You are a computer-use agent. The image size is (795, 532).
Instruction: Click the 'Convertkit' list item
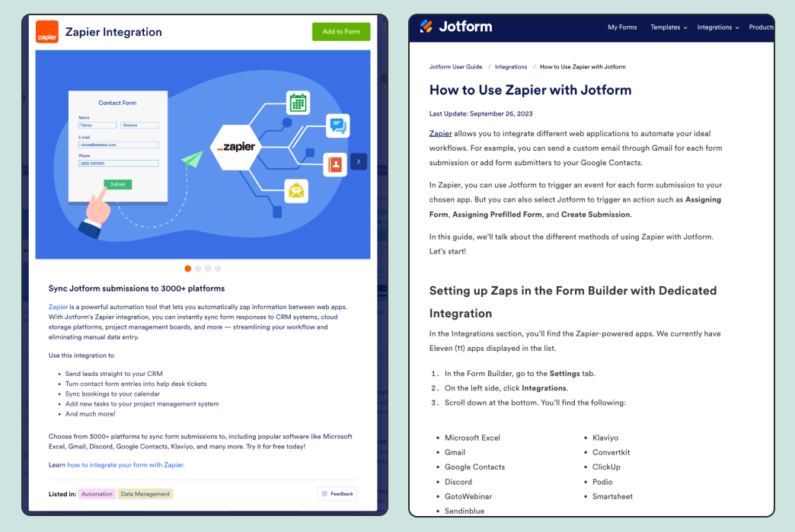tap(611, 452)
